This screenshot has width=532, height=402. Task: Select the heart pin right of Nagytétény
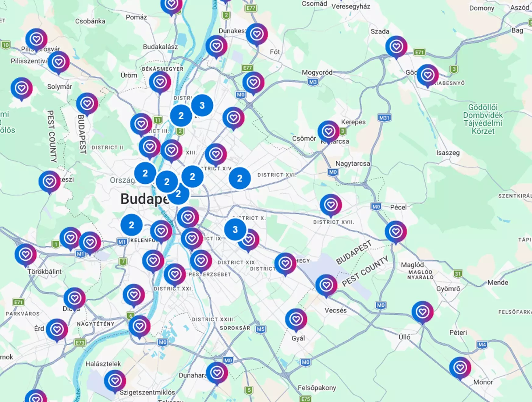pos(139,327)
